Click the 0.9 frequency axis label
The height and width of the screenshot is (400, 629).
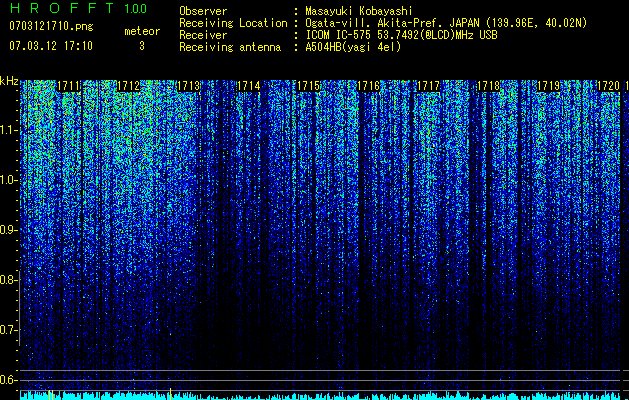point(7,230)
